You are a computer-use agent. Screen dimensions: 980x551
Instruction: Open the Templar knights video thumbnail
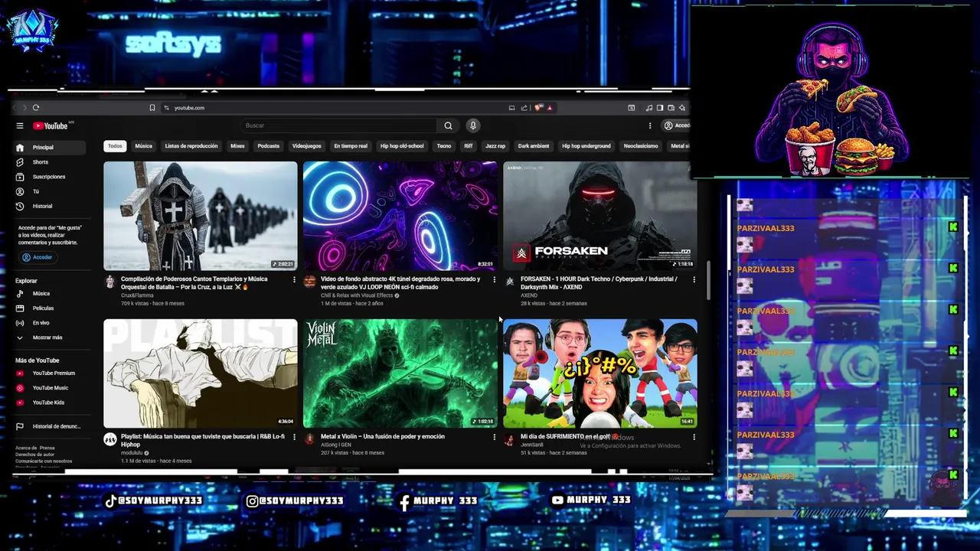click(x=201, y=216)
